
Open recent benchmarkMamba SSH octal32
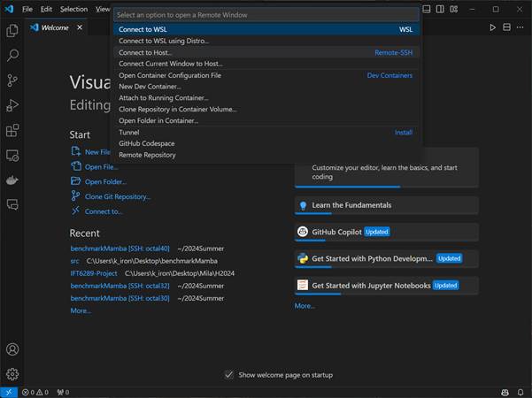(x=120, y=286)
